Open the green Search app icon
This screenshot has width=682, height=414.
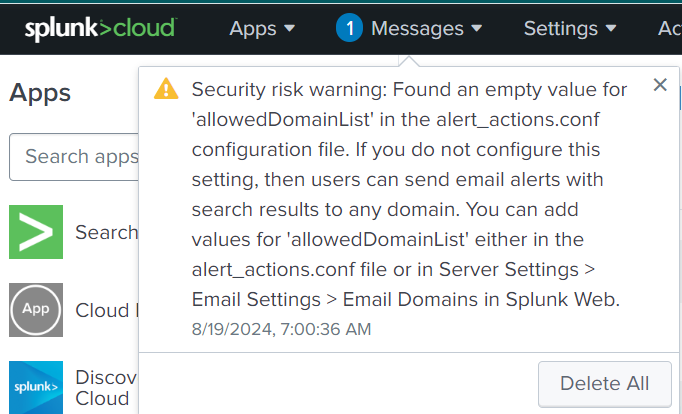click(x=36, y=232)
